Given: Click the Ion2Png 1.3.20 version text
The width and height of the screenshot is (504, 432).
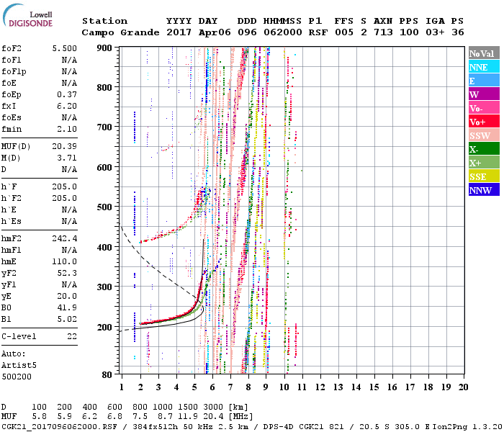Looking at the screenshot, I should (x=467, y=427).
